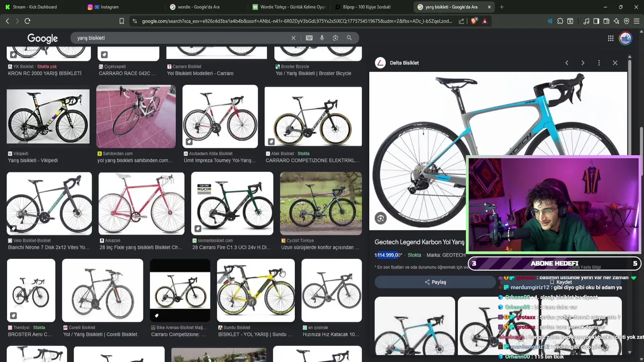This screenshot has height=362, width=644.
Task: Open Amazon 28 inç Fixie bike image
Action: click(x=141, y=203)
